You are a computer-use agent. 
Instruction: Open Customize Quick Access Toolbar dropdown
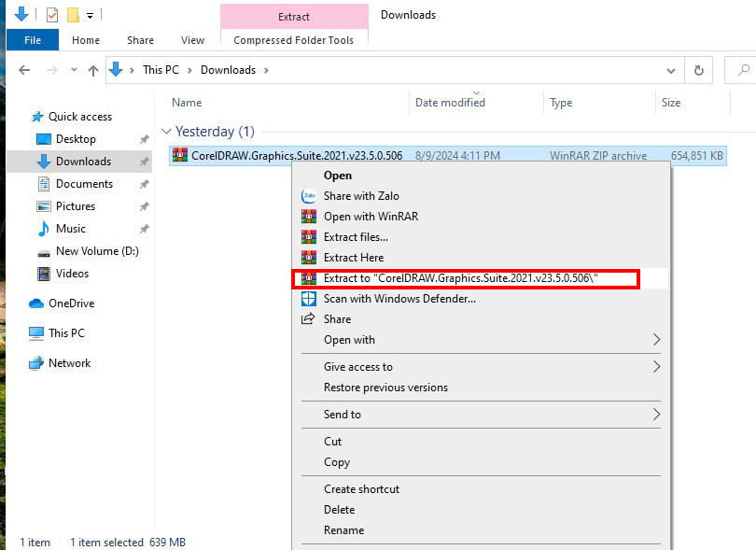click(90, 16)
